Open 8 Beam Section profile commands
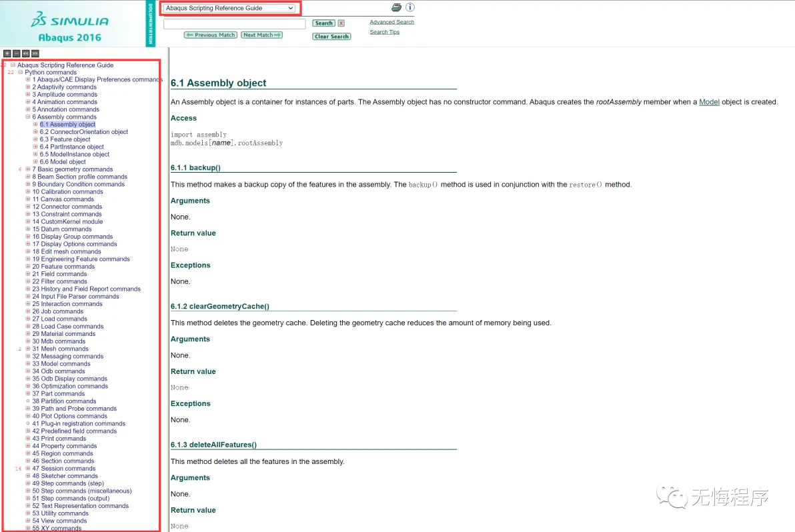Screen dimensions: 795x532 pyautogui.click(x=79, y=177)
